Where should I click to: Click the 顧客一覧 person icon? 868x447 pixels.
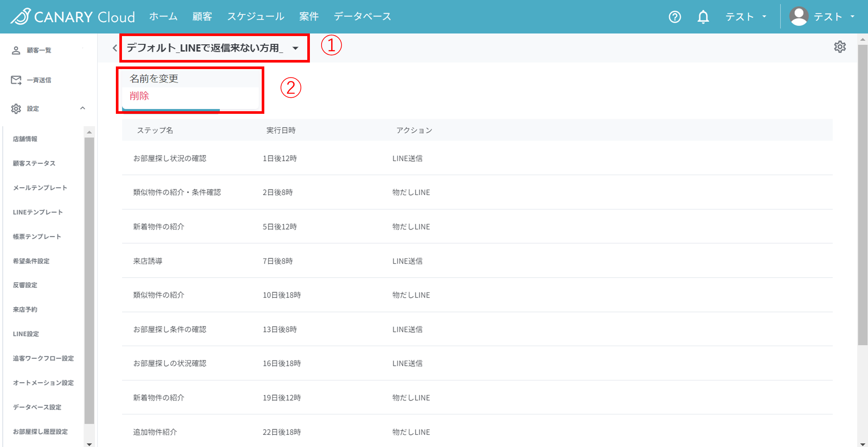click(16, 50)
